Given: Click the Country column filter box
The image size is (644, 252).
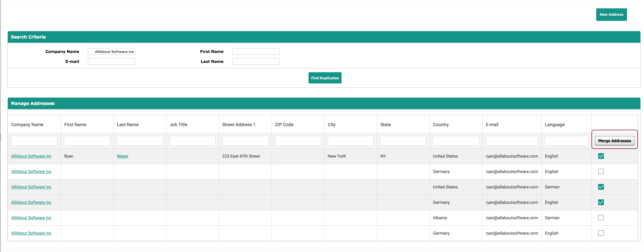Looking at the screenshot, I should 456,141.
